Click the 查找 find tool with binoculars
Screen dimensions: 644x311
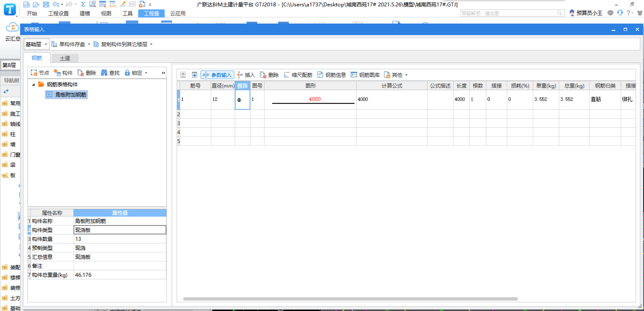[x=110, y=73]
